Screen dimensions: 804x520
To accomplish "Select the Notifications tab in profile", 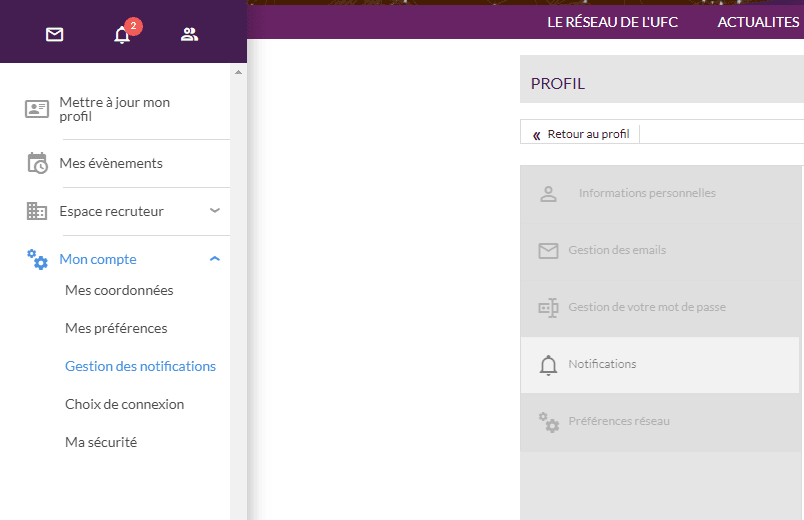I will 602,364.
